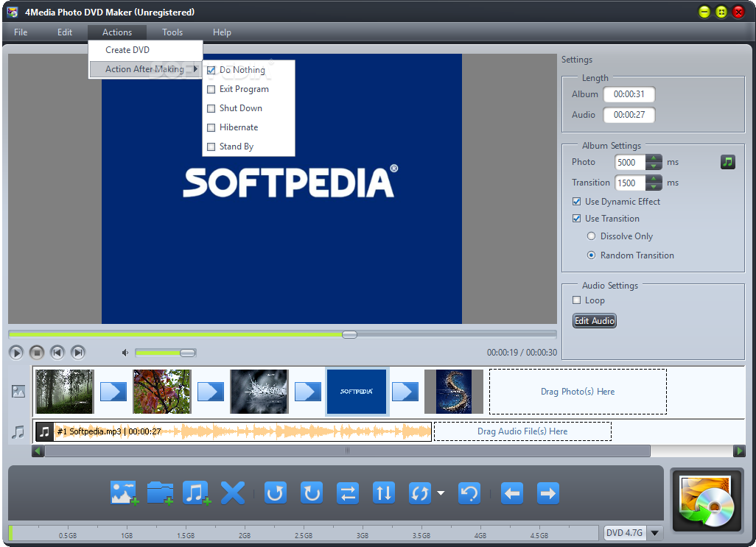The width and height of the screenshot is (756, 547).
Task: Increase Transition duration with up stepper
Action: click(x=654, y=179)
